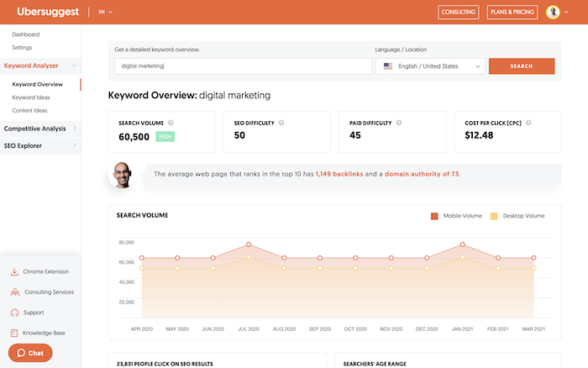Click SEO Difficulty info icon
This screenshot has height=368, width=588.
point(281,123)
